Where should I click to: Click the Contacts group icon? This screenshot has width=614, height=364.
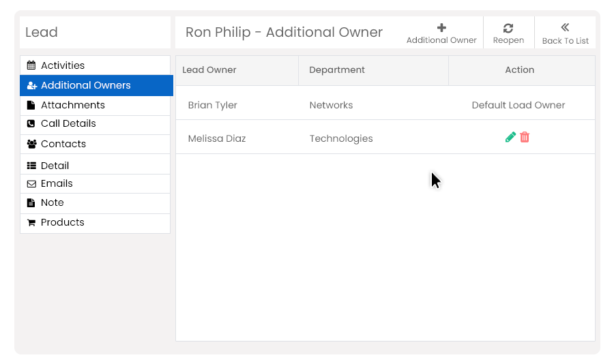coord(31,144)
